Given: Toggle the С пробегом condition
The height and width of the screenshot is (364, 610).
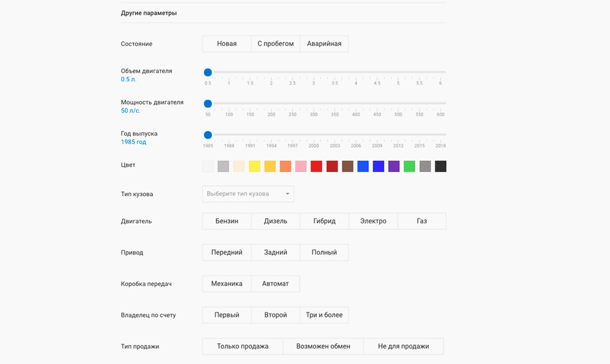Looking at the screenshot, I should [x=275, y=43].
